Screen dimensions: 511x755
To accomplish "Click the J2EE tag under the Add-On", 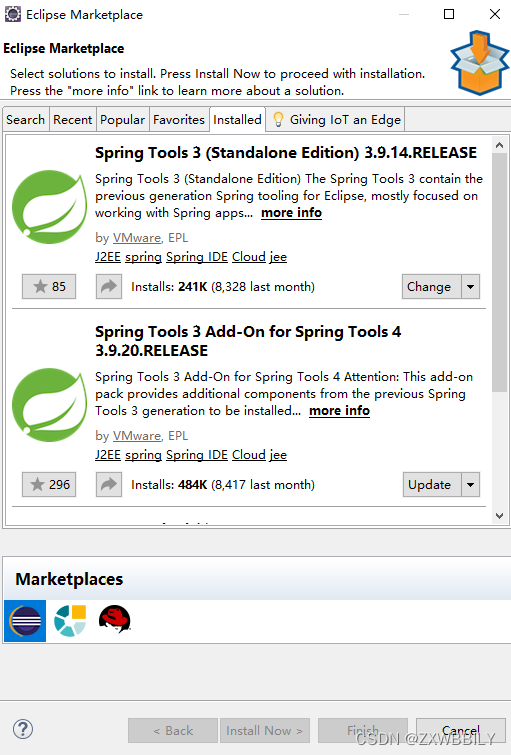I will tap(108, 455).
